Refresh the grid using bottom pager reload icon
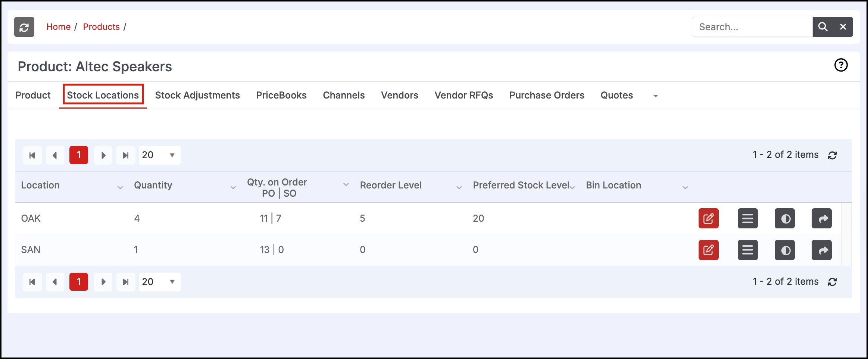 [832, 282]
